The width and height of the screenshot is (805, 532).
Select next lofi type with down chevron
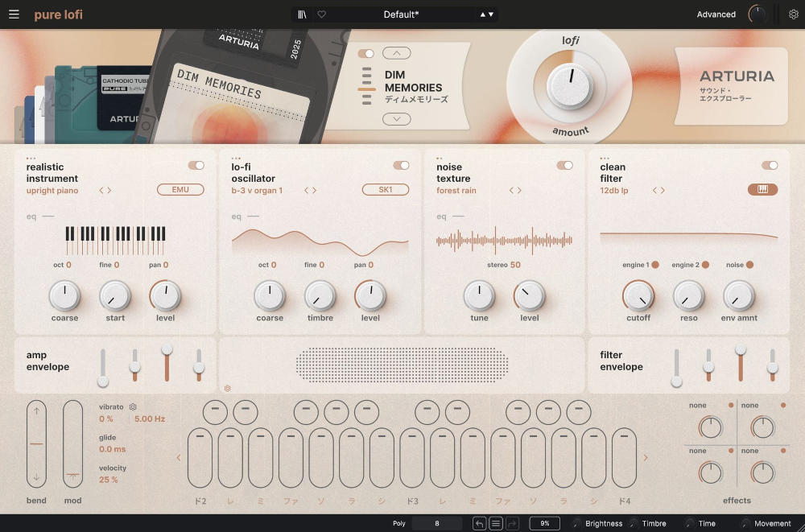click(396, 119)
